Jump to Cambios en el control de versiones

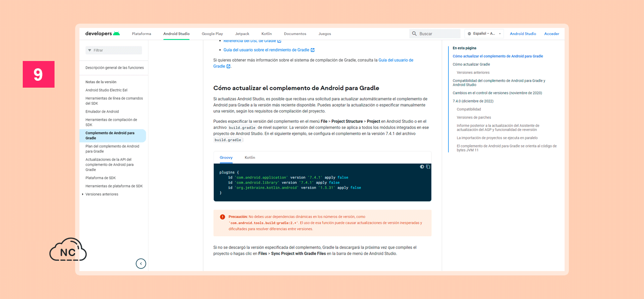coord(498,93)
